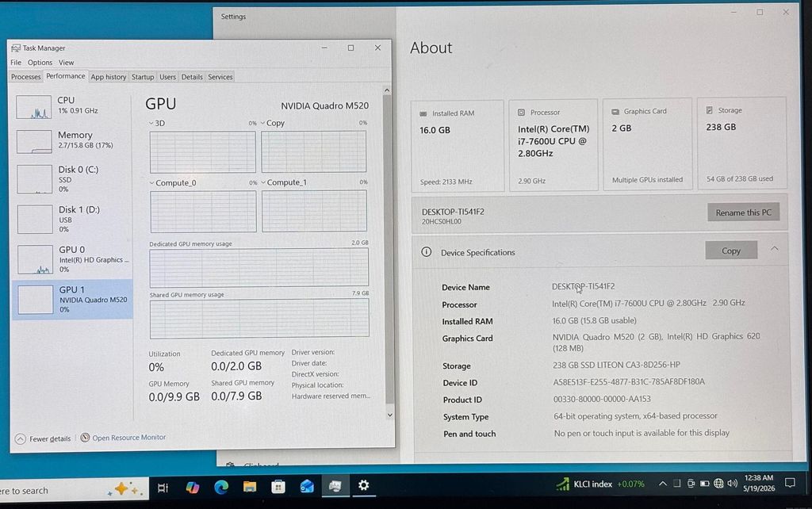This screenshot has height=509, width=812.
Task: Click the search highlights sparkle icon
Action: click(124, 488)
